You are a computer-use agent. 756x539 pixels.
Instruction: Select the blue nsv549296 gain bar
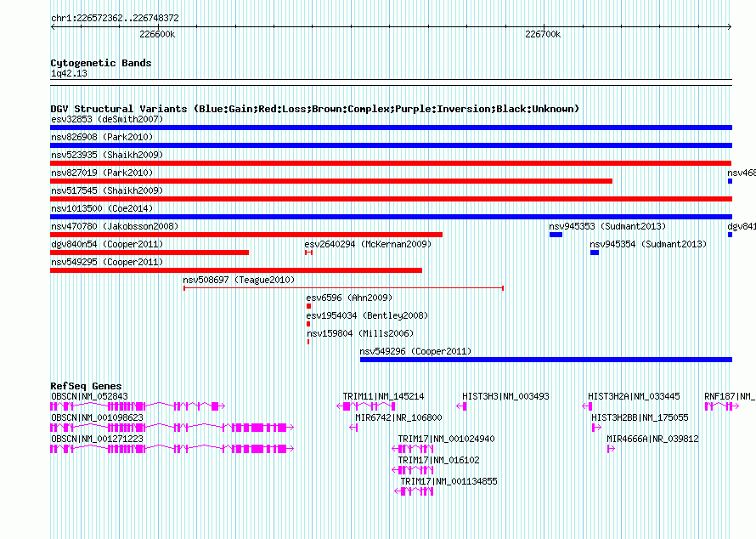click(x=546, y=360)
